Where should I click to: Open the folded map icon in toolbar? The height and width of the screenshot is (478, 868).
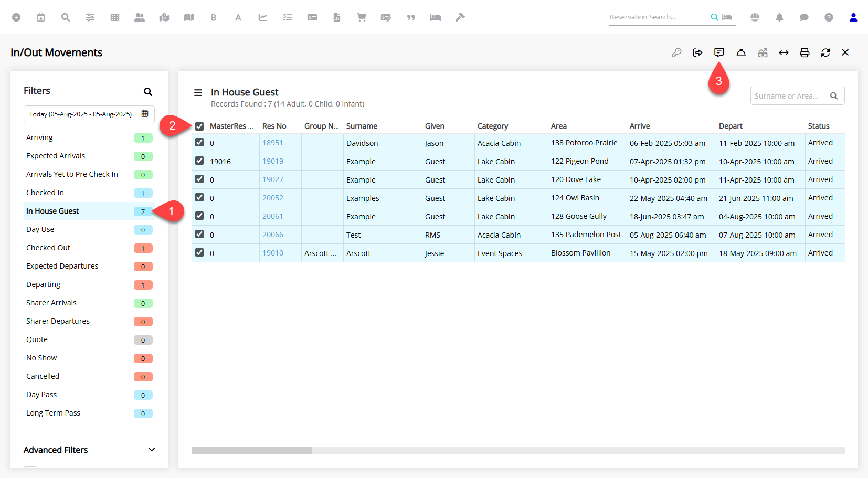(189, 17)
